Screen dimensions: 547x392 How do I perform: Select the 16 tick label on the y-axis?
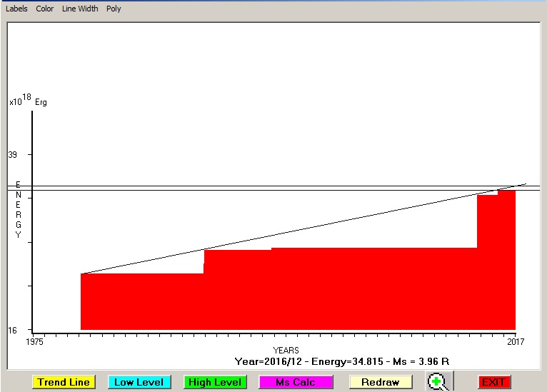[13, 331]
